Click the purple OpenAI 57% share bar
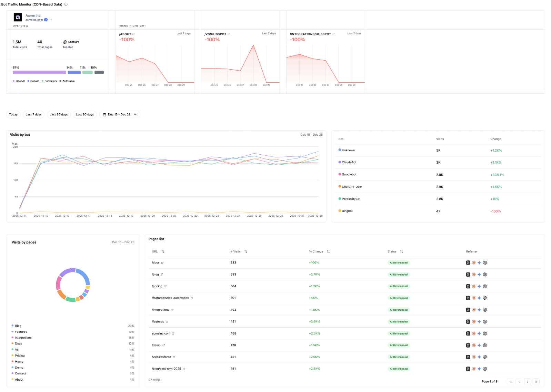This screenshot has height=392, width=551. coord(39,72)
